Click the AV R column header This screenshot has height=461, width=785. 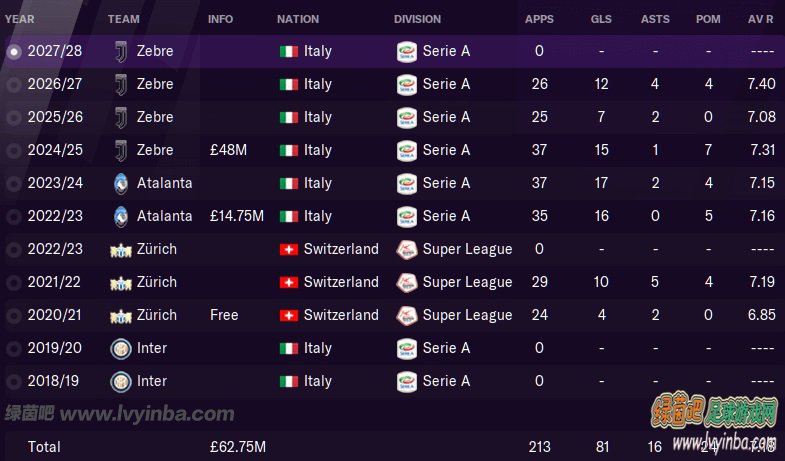click(x=760, y=19)
